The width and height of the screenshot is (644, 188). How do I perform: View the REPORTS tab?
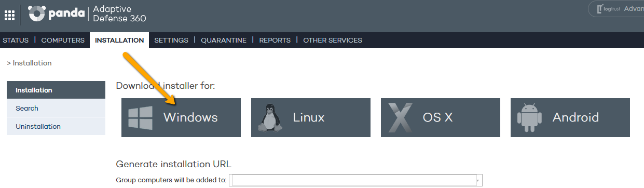(275, 40)
